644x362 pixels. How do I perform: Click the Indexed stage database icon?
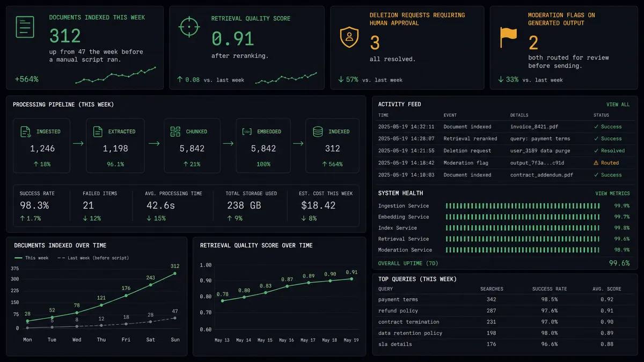click(318, 131)
